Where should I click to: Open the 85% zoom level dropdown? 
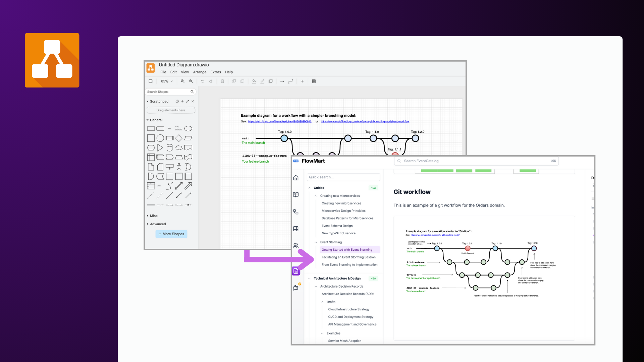coord(167,81)
